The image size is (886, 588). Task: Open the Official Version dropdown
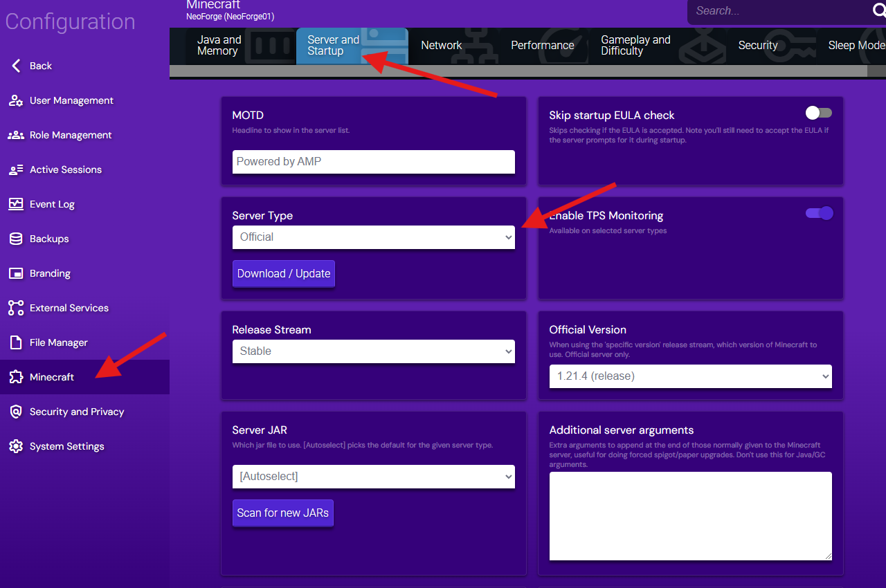pos(690,376)
